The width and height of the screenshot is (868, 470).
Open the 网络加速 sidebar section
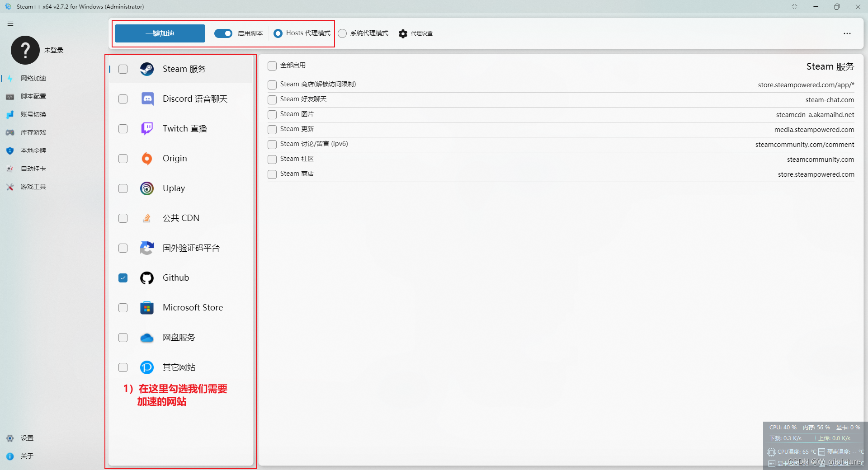(x=33, y=78)
